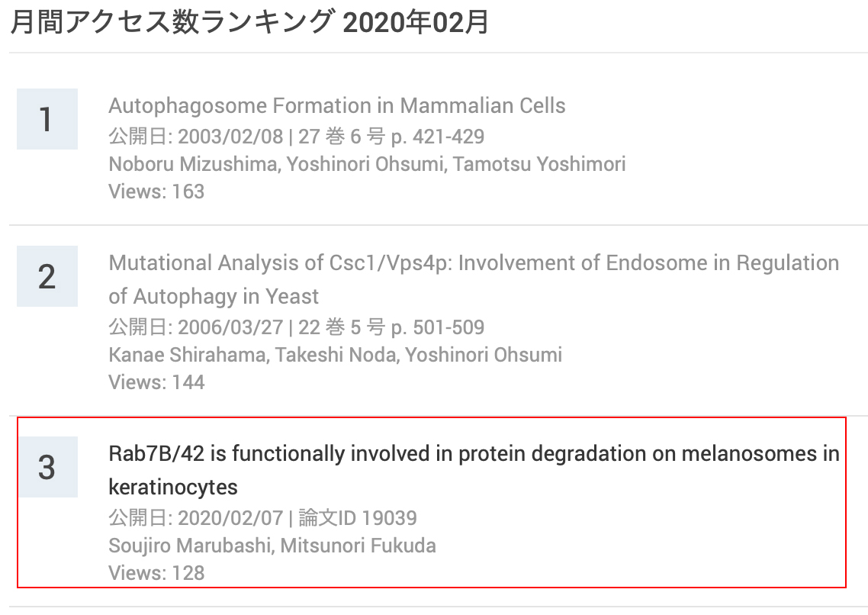Screen dimensions: 868x615
Task: Click author name Noboru Mizushima
Action: [194, 164]
